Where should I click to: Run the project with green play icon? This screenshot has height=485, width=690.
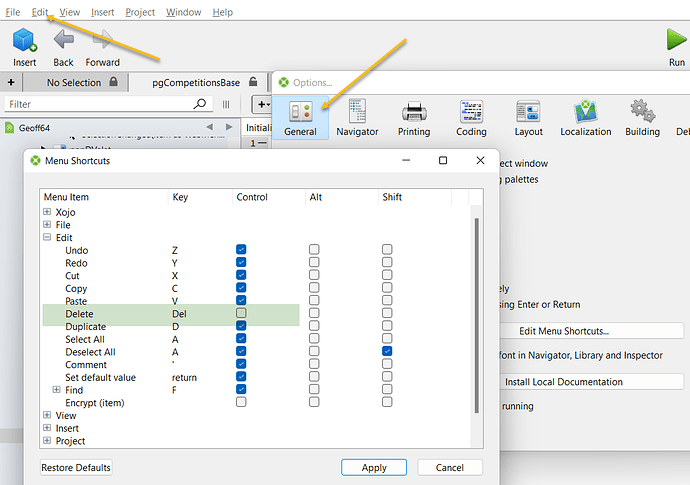point(676,40)
